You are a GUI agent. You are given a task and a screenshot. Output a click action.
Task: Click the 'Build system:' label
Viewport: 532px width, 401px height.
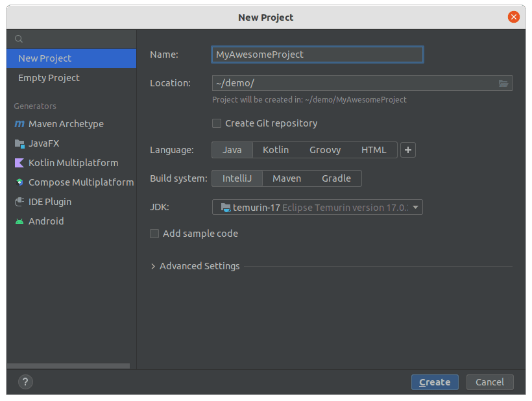click(178, 178)
